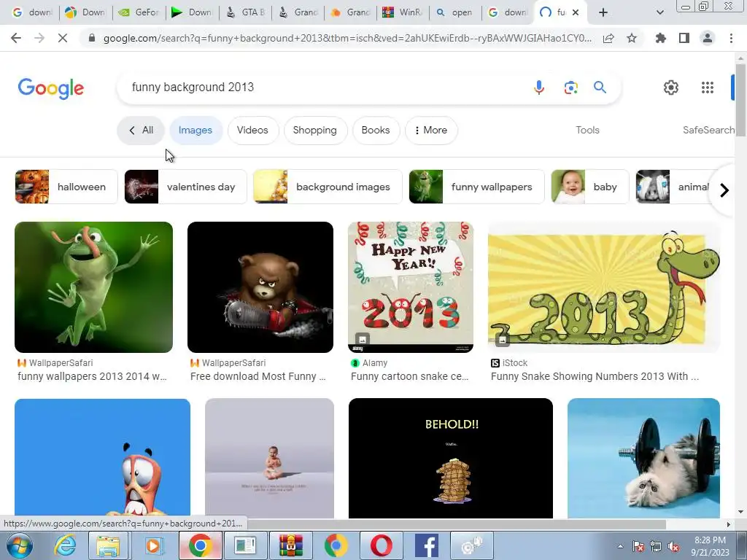Select the background images suggestion chip

pos(328,187)
